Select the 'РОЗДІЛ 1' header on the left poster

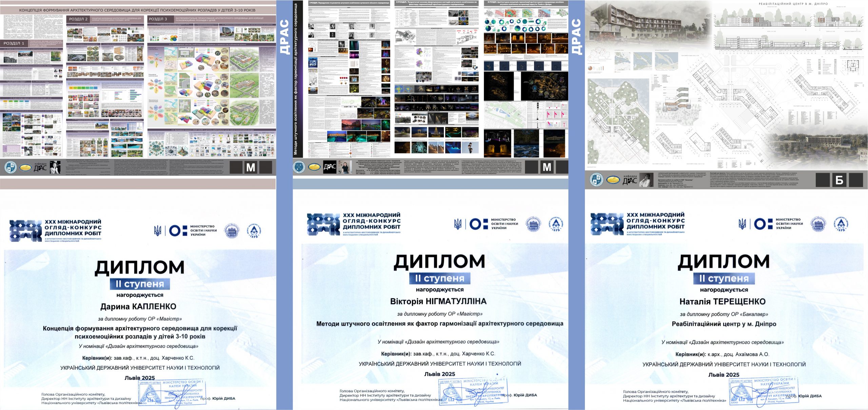point(14,43)
